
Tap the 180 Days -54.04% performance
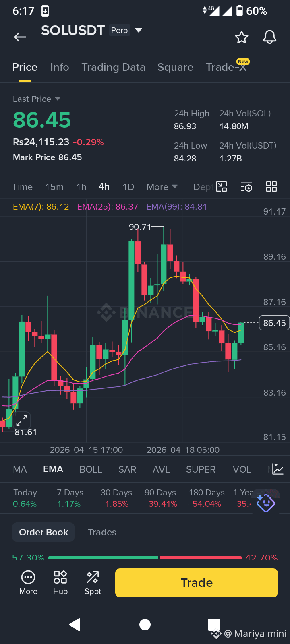[x=206, y=498]
